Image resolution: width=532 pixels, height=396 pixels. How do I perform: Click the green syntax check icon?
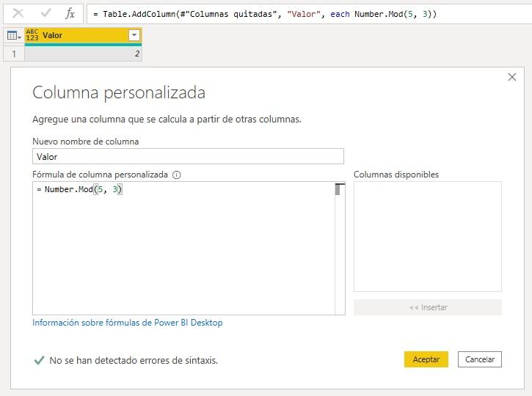click(39, 360)
